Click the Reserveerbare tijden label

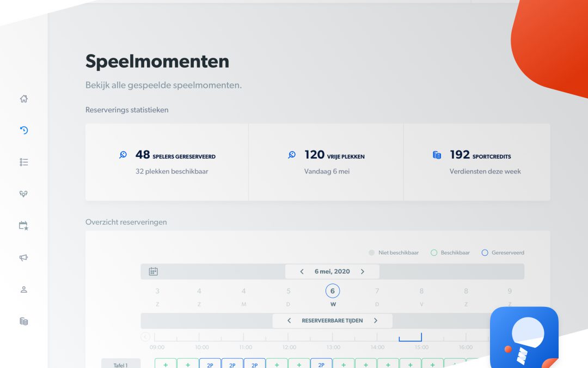332,321
